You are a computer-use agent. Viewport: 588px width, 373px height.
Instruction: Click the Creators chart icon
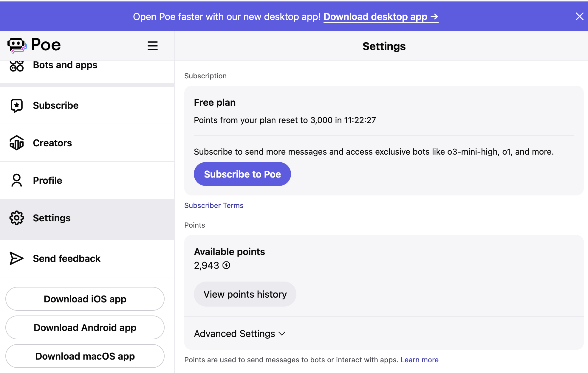point(17,143)
